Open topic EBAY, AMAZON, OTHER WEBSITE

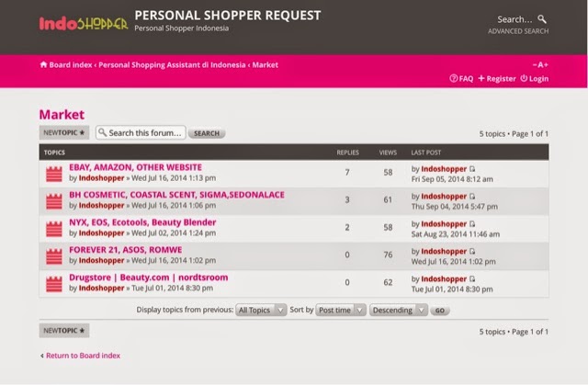click(x=135, y=167)
